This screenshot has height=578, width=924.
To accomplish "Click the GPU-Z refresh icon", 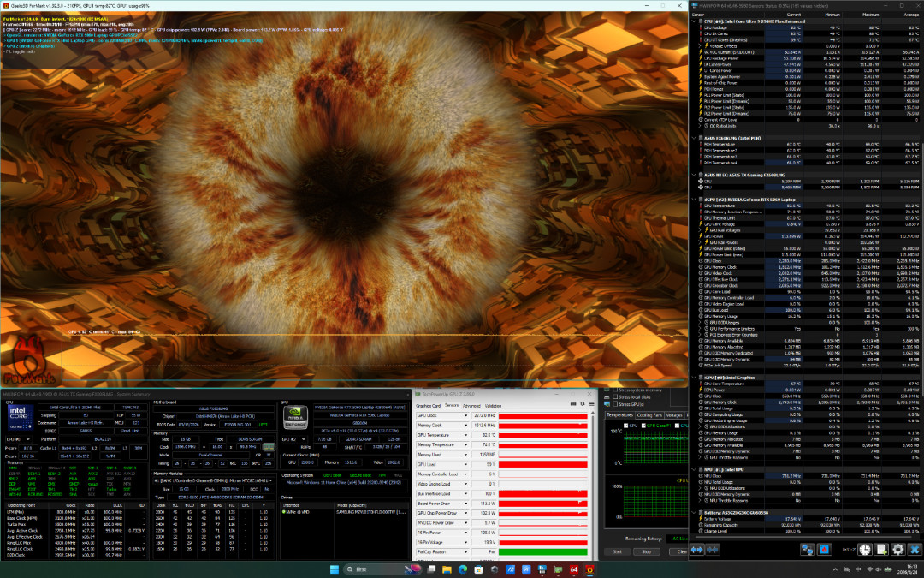I will pyautogui.click(x=583, y=404).
